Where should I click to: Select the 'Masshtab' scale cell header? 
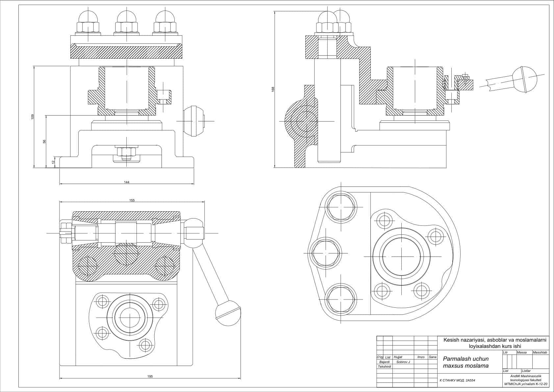(540, 353)
